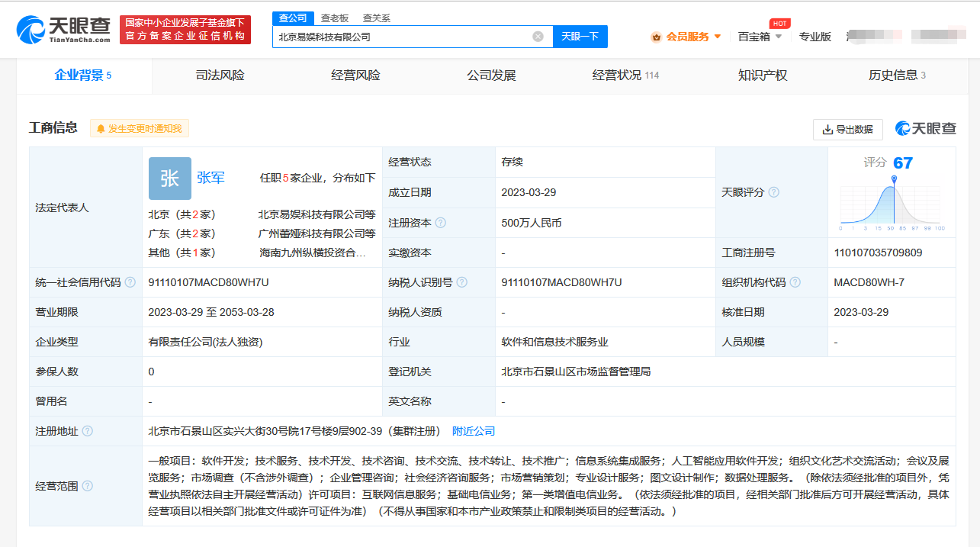Viewport: 980px width, 547px height.
Task: Click organization code MACD80WH-7
Action: (x=869, y=282)
